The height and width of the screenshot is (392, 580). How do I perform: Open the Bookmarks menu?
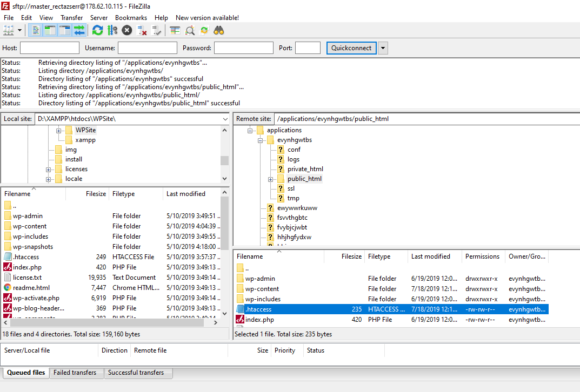(131, 18)
